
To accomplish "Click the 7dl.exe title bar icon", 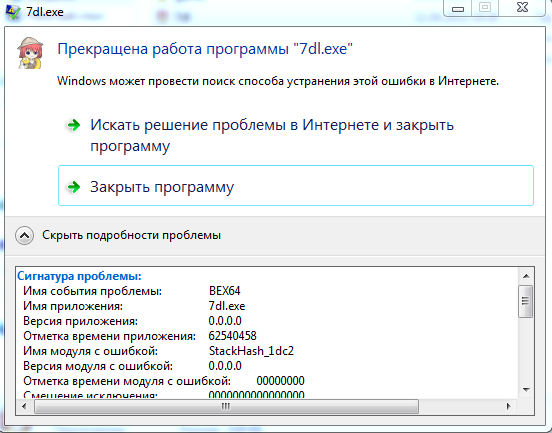I will (13, 12).
